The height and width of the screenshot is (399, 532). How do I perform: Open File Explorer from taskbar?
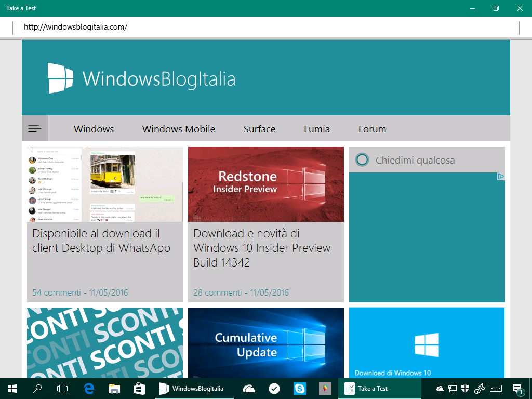(x=114, y=389)
